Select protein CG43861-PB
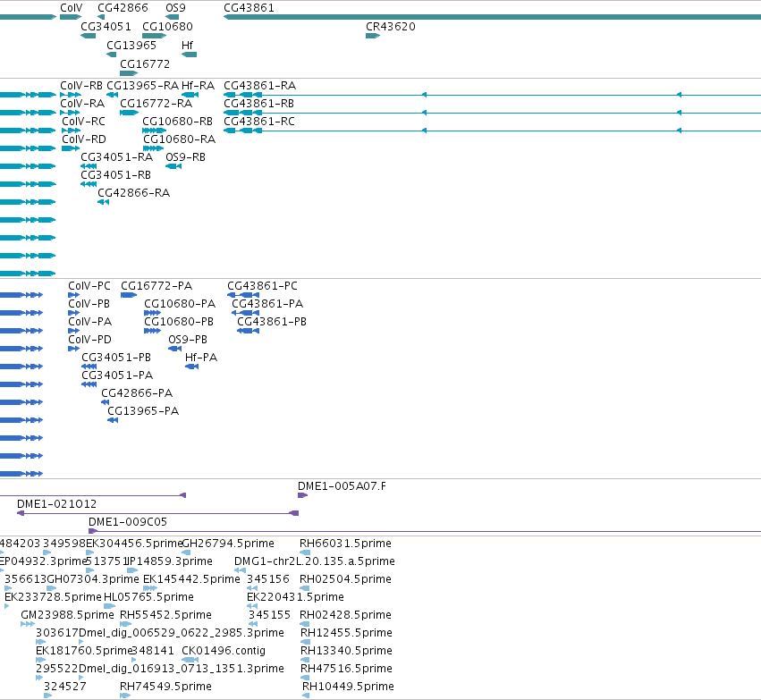 248,331
